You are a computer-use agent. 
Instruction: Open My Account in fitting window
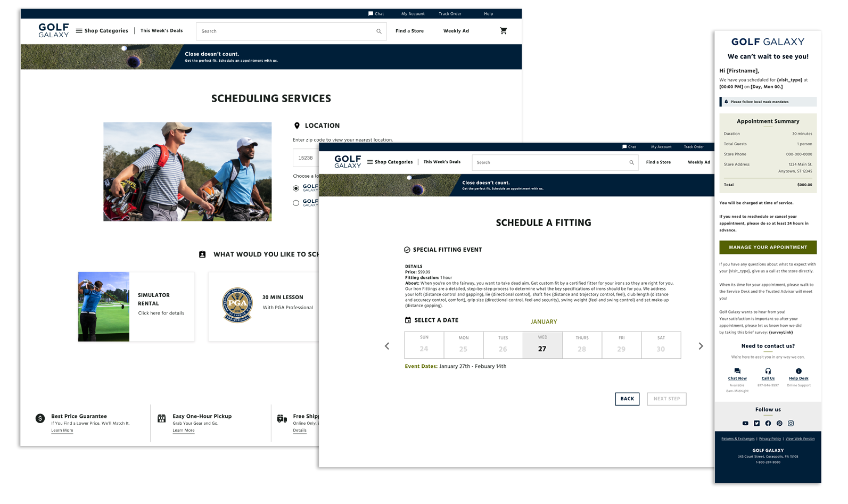tap(661, 147)
